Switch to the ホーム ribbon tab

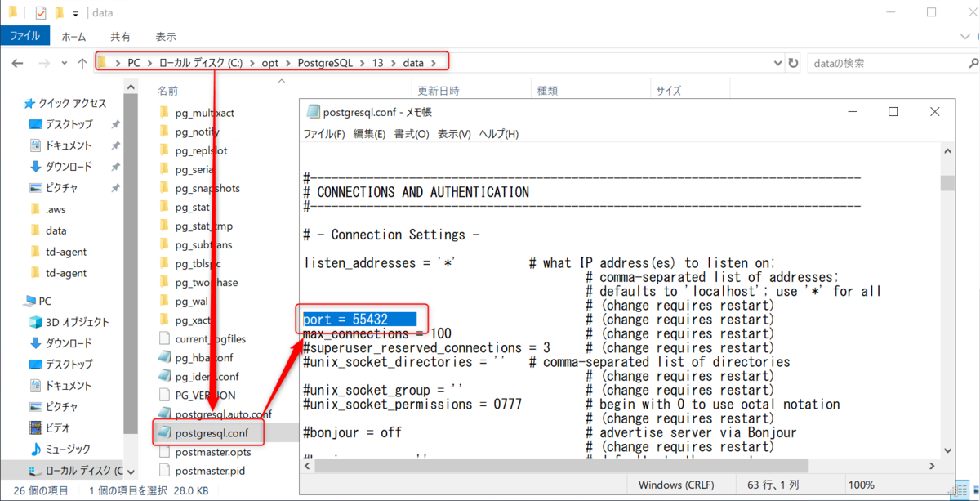74,36
